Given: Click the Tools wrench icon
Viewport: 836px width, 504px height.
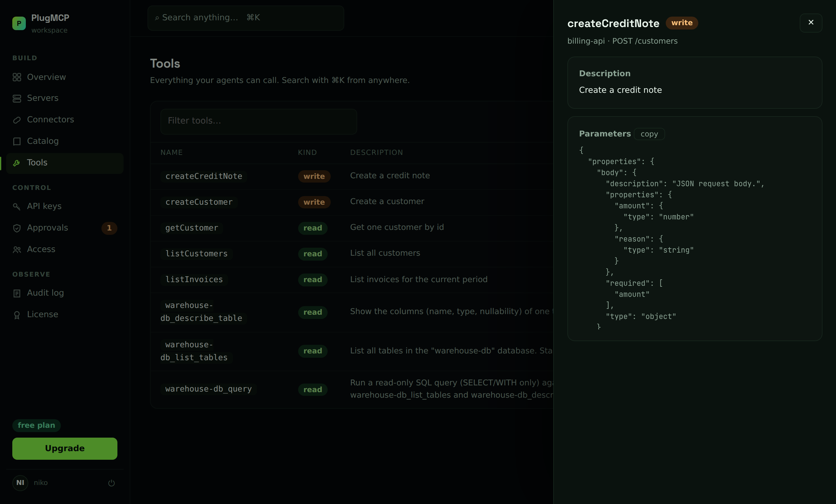Looking at the screenshot, I should pyautogui.click(x=17, y=163).
